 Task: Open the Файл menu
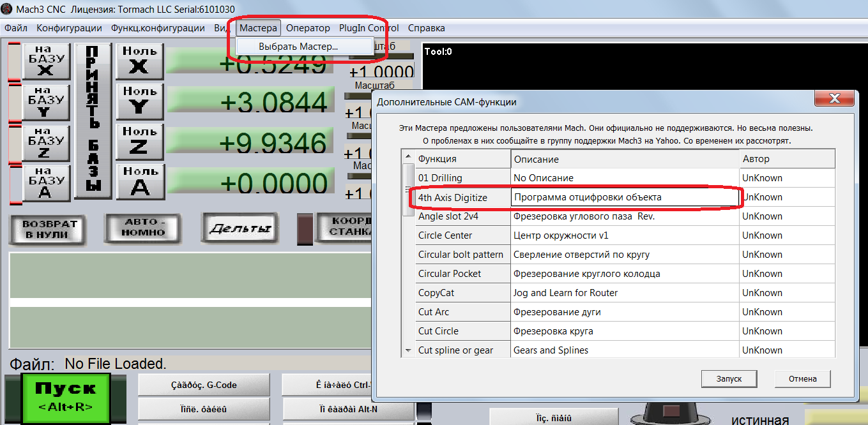coord(16,28)
